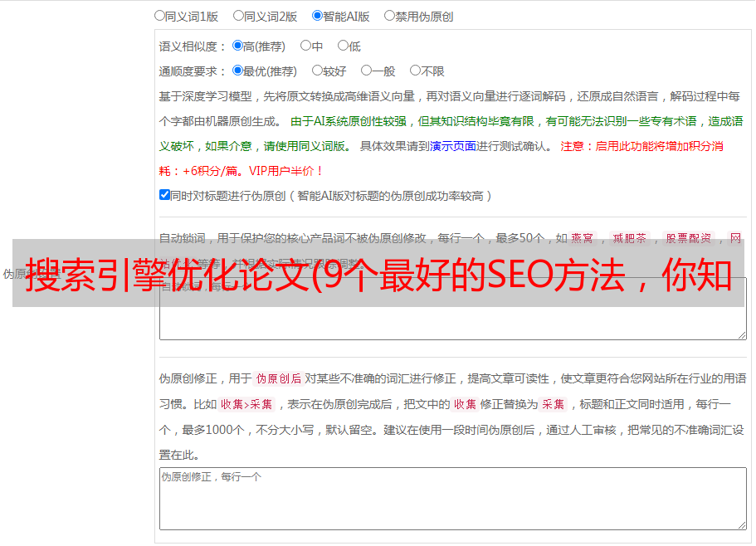756x546 pixels.
Task: Click green text 由于AI系统原创性较强
Action: click(x=349, y=121)
